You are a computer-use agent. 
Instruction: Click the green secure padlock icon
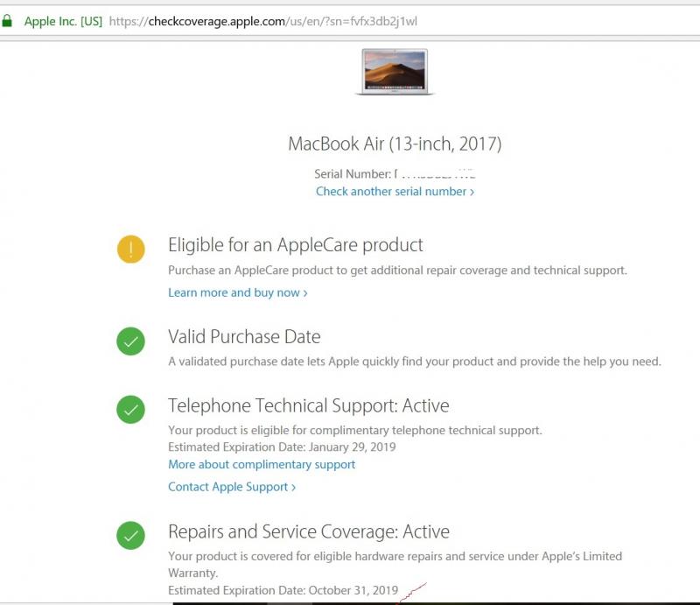pos(7,21)
